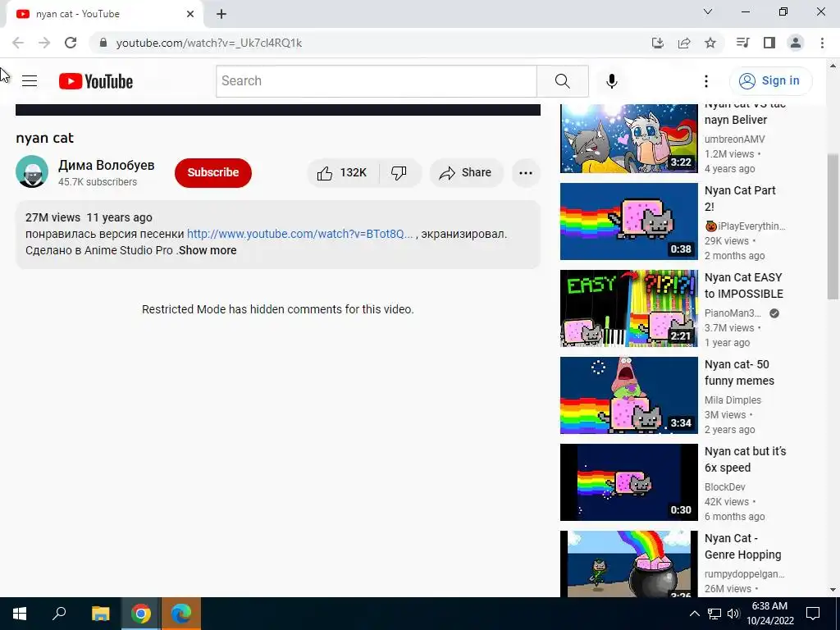The width and height of the screenshot is (840, 630).
Task: Dislike the video with thumbs down
Action: (399, 172)
